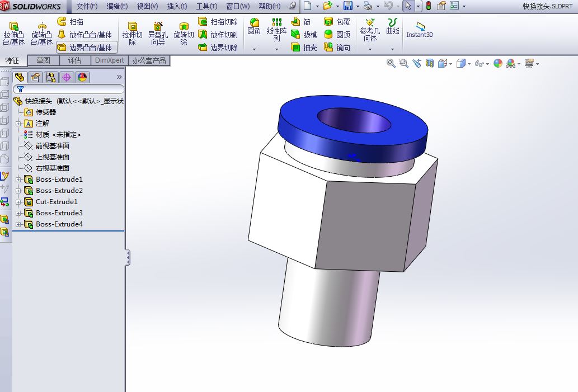Select the Revolved Cut (旋转切除) tool
Screen dimensions: 578x392
click(x=184, y=34)
